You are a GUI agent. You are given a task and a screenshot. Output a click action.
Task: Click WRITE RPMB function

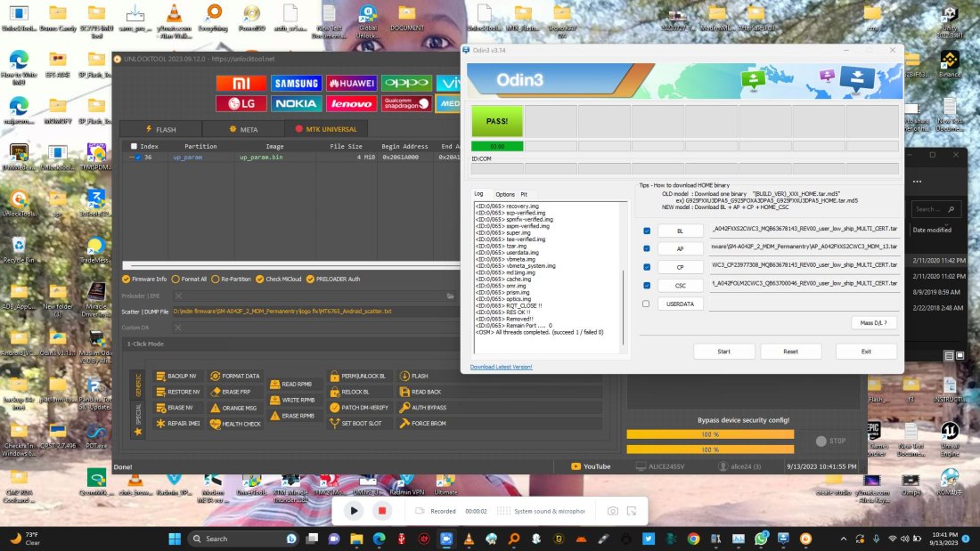pyautogui.click(x=292, y=400)
